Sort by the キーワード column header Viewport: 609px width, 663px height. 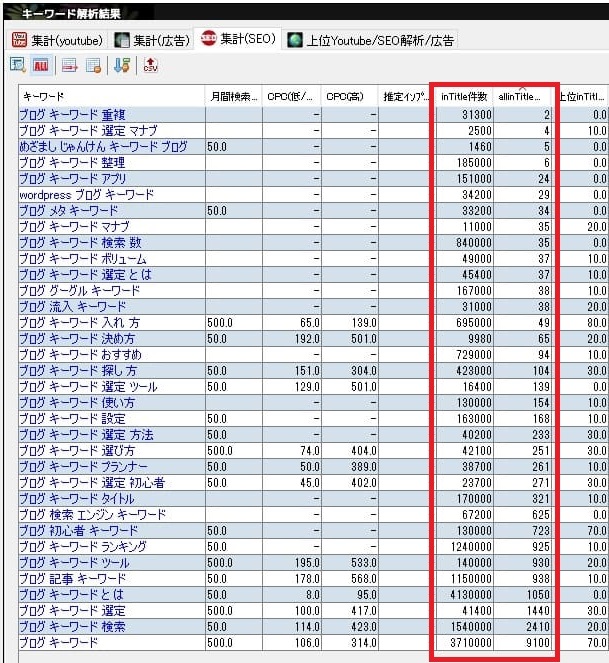(112, 96)
